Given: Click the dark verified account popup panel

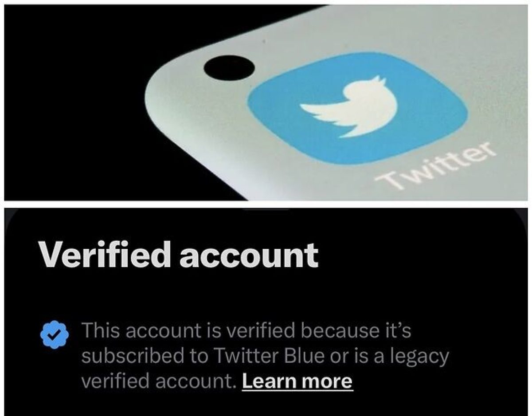Looking at the screenshot, I should click(x=266, y=310).
